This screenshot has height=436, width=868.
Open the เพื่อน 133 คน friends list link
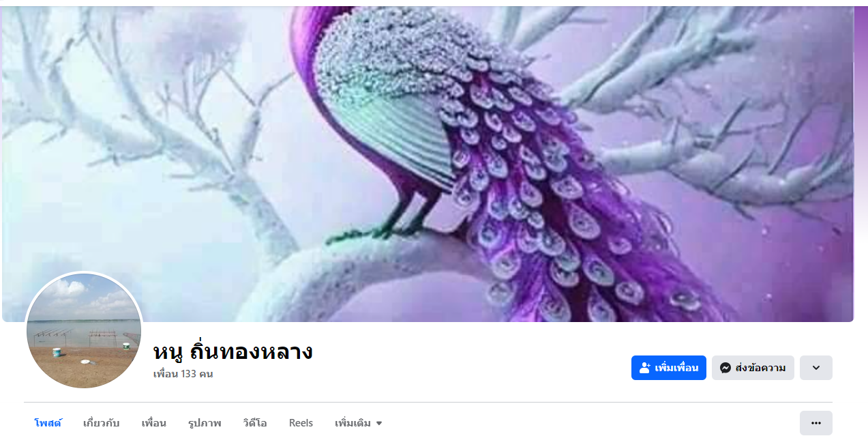183,374
